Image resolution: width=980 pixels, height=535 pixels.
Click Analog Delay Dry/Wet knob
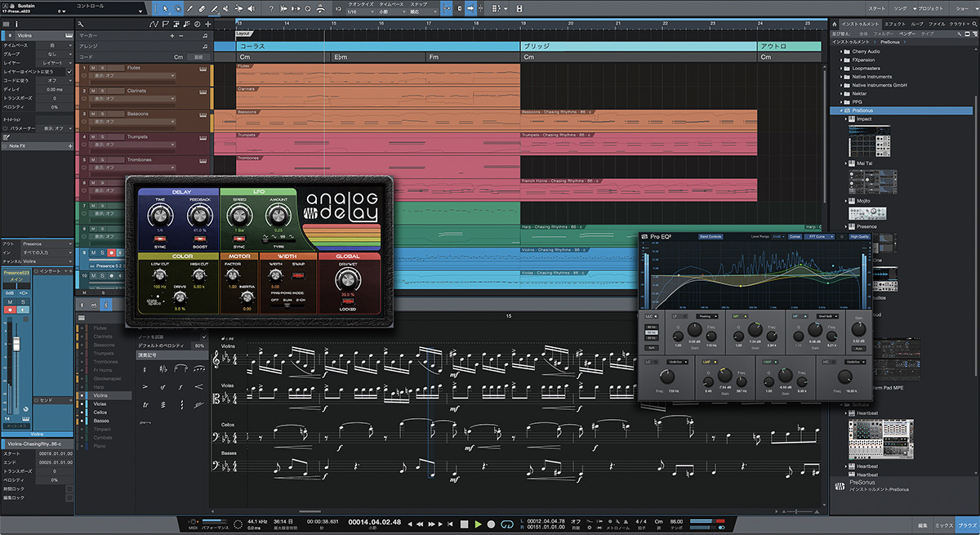point(347,279)
